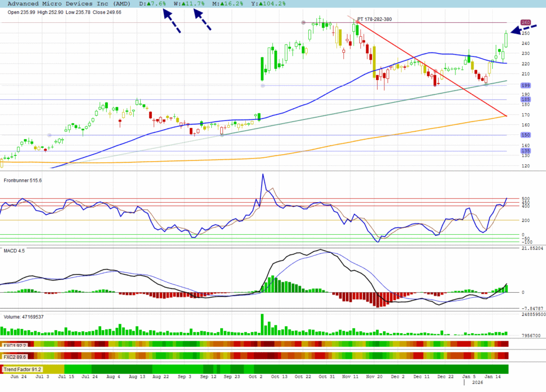Screen dimensions: 546x392
Task: Click the gray anchor dot on the 260 line
Action: (303, 22)
